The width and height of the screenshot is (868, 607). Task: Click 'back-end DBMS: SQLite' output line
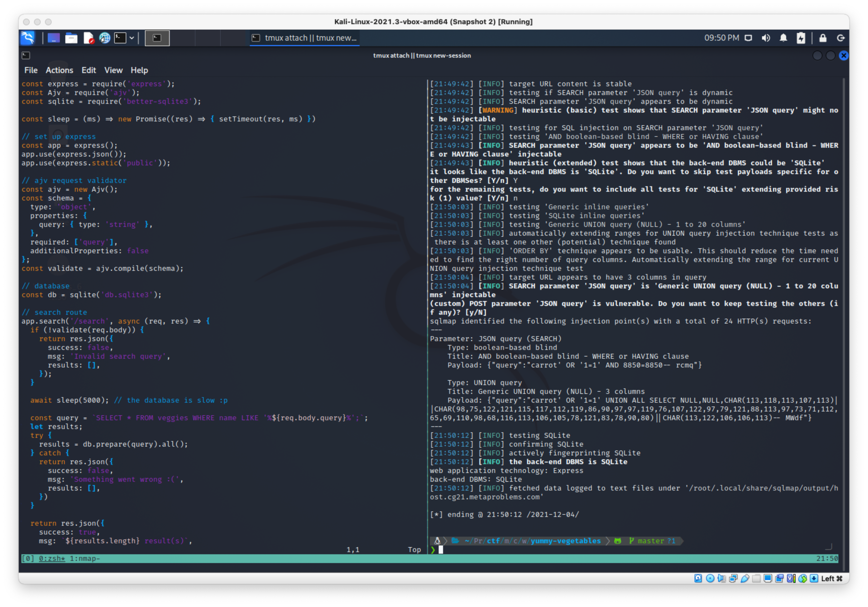pyautogui.click(x=475, y=479)
